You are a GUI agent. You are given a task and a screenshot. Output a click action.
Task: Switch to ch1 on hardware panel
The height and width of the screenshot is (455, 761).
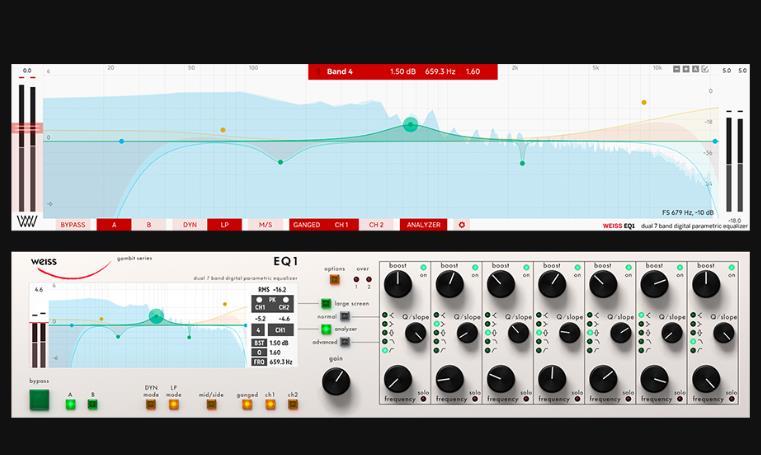click(270, 405)
